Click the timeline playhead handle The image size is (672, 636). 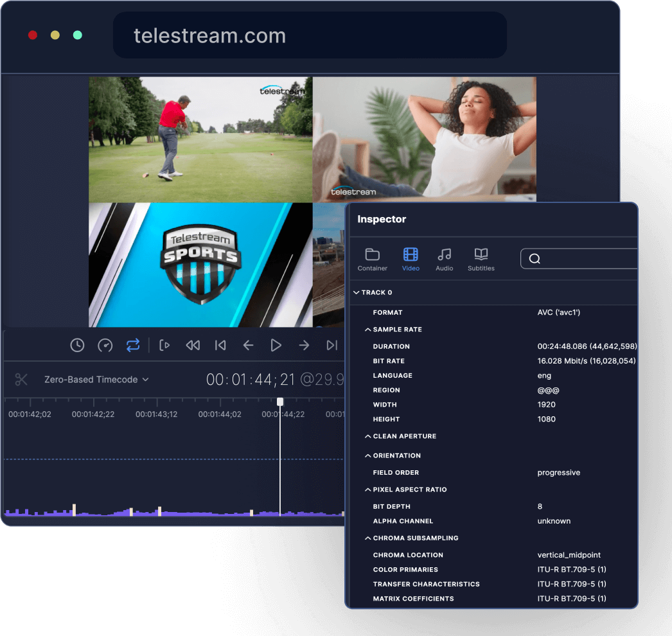pos(280,402)
